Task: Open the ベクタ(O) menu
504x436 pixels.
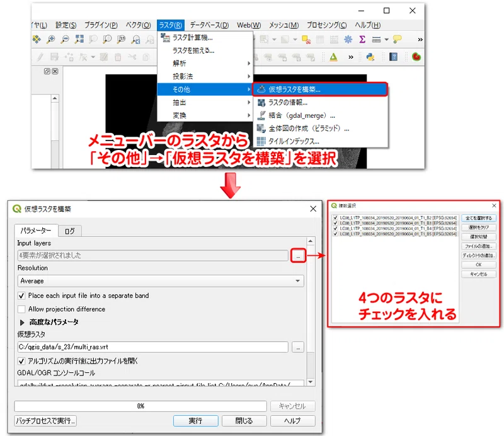Action: click(138, 25)
